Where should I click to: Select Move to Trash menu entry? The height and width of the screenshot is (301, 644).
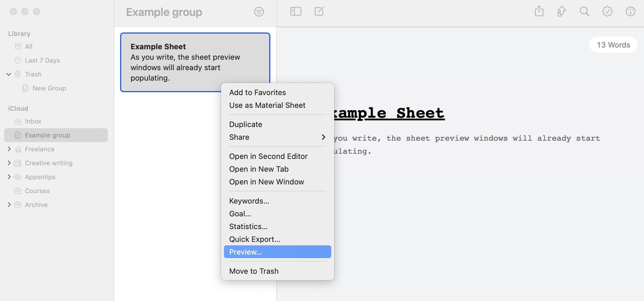click(x=254, y=271)
